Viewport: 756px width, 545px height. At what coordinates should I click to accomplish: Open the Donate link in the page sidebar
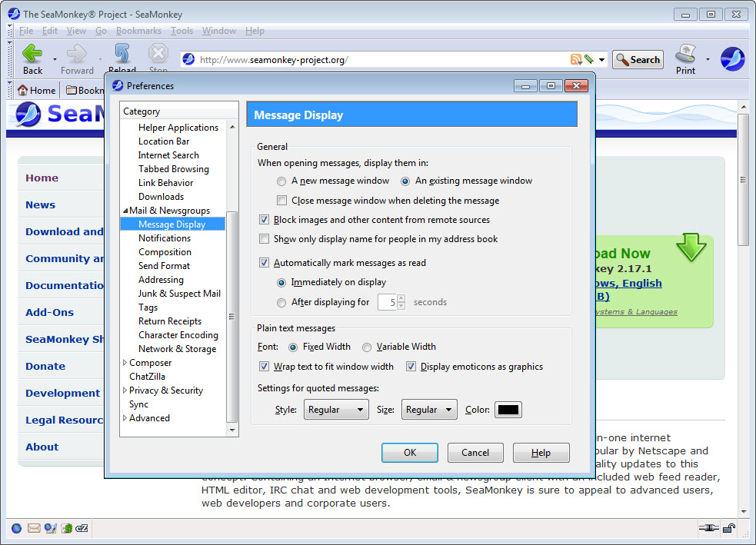(x=45, y=366)
